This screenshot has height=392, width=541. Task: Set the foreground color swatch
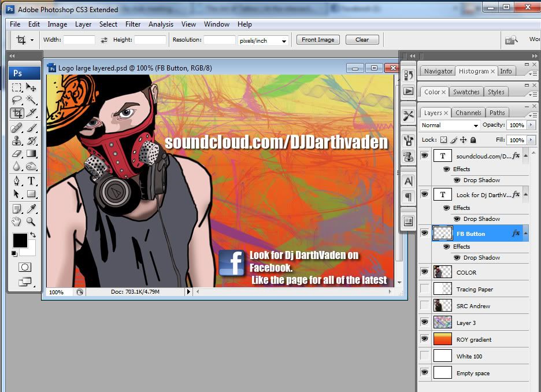[20, 240]
